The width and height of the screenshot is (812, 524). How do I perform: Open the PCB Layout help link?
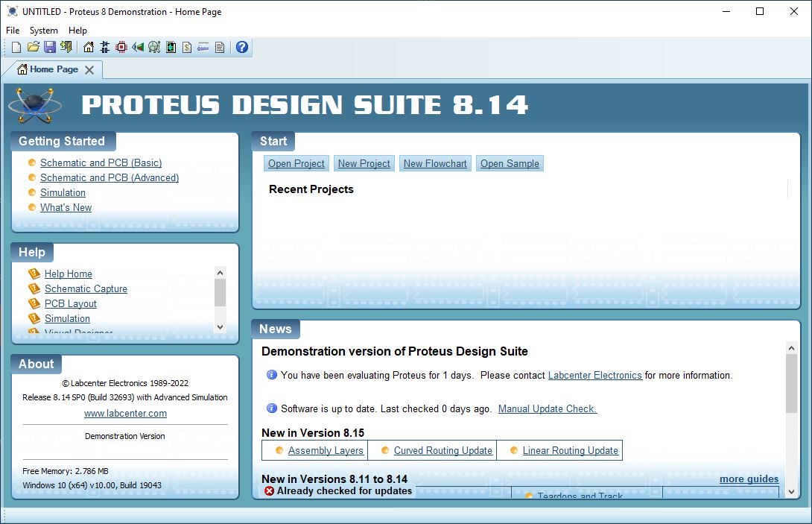(x=71, y=304)
